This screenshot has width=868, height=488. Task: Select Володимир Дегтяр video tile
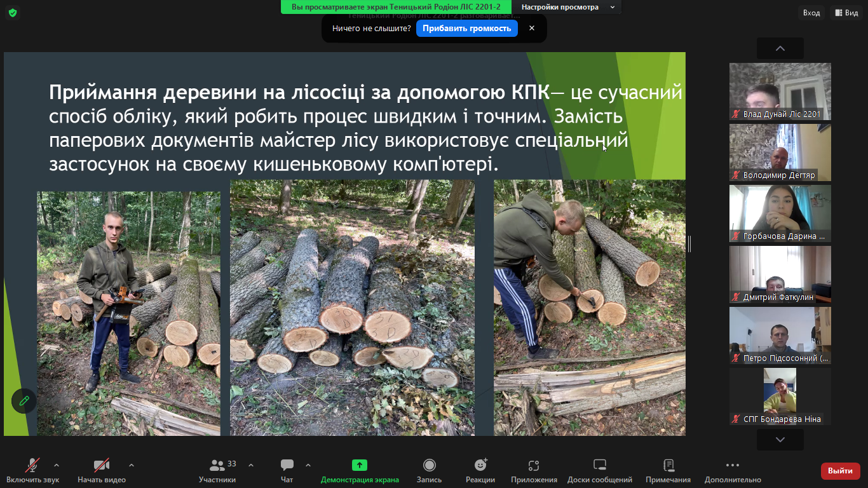pyautogui.click(x=780, y=152)
